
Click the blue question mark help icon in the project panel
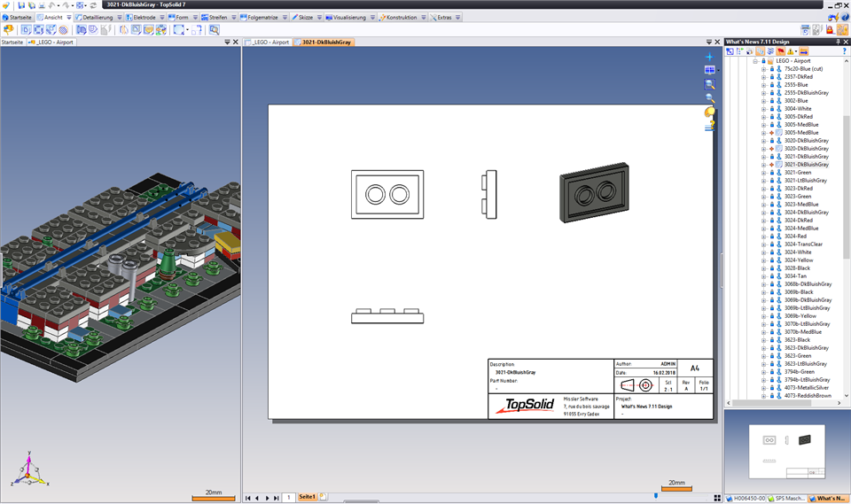click(844, 51)
